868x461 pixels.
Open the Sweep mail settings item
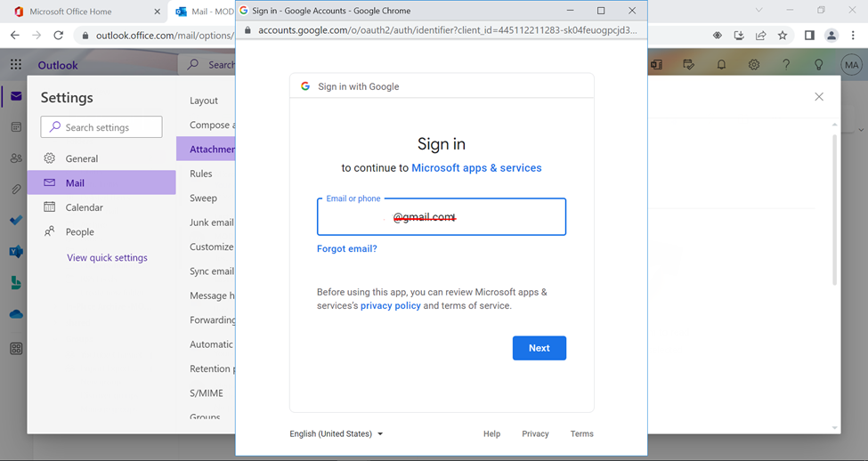[206, 198]
